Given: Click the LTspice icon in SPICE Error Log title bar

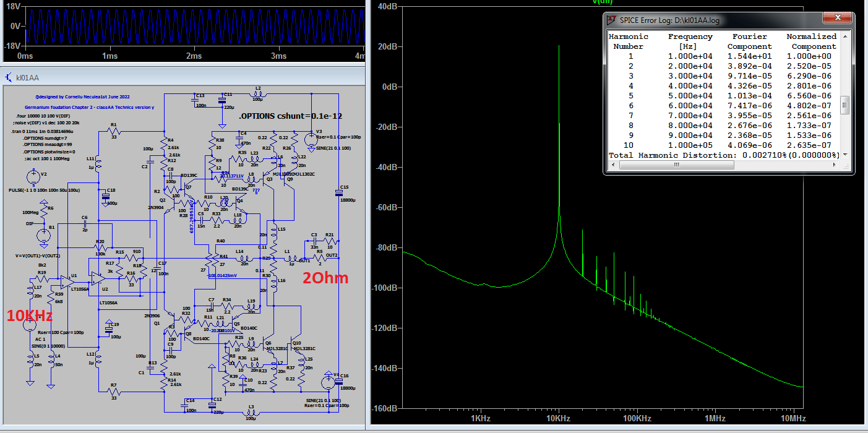Looking at the screenshot, I should (x=612, y=20).
